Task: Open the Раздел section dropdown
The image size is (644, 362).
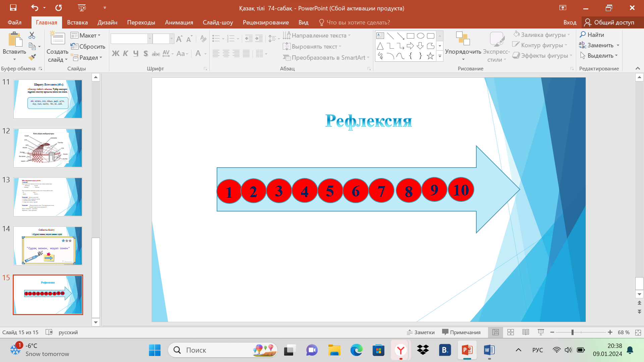Action: 86,58
